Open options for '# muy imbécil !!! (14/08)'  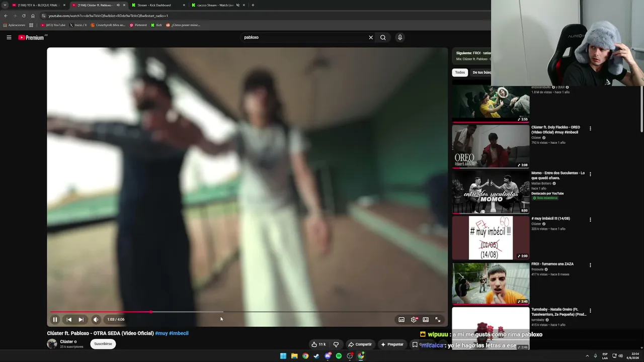point(590,220)
